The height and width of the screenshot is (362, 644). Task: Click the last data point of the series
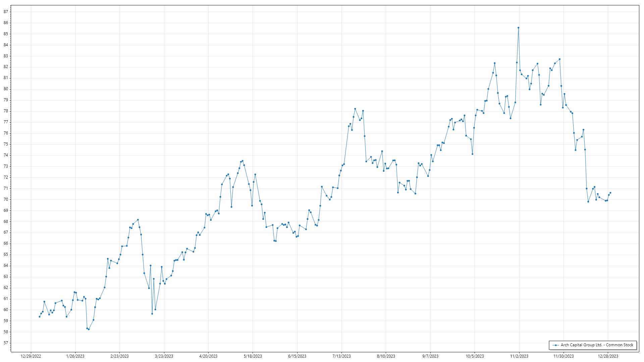coord(610,193)
